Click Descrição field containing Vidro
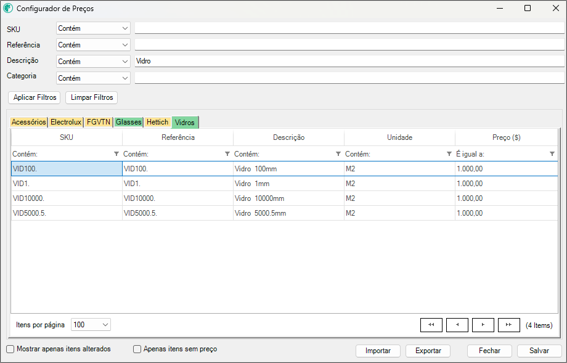The height and width of the screenshot is (363, 567). [x=349, y=61]
